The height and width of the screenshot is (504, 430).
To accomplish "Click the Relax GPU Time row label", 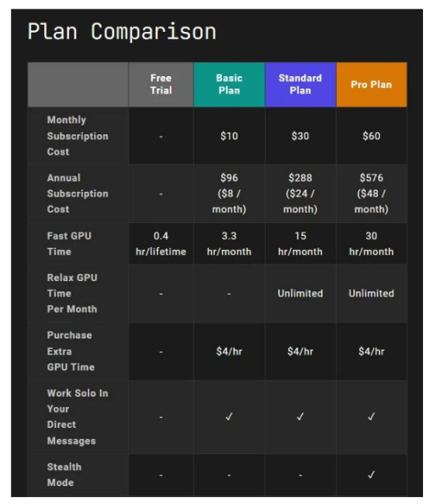I will (72, 294).
